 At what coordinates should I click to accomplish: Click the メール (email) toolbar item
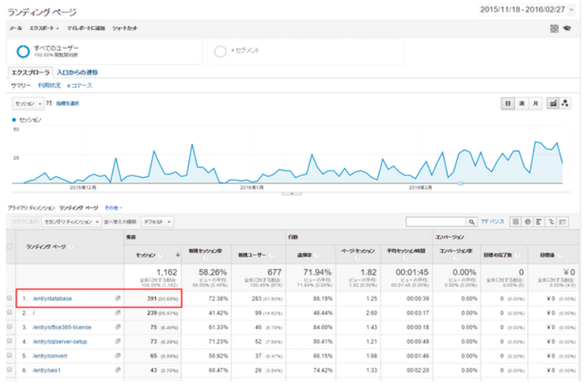coord(16,28)
